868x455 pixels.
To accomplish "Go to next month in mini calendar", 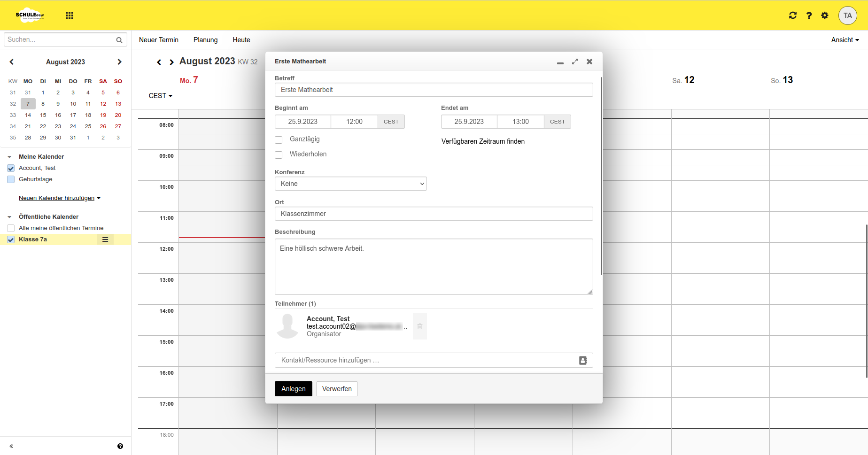I will [x=119, y=62].
